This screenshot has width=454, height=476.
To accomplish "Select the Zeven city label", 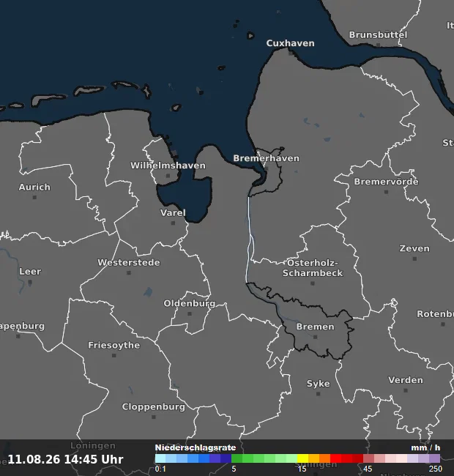I will click(414, 248).
